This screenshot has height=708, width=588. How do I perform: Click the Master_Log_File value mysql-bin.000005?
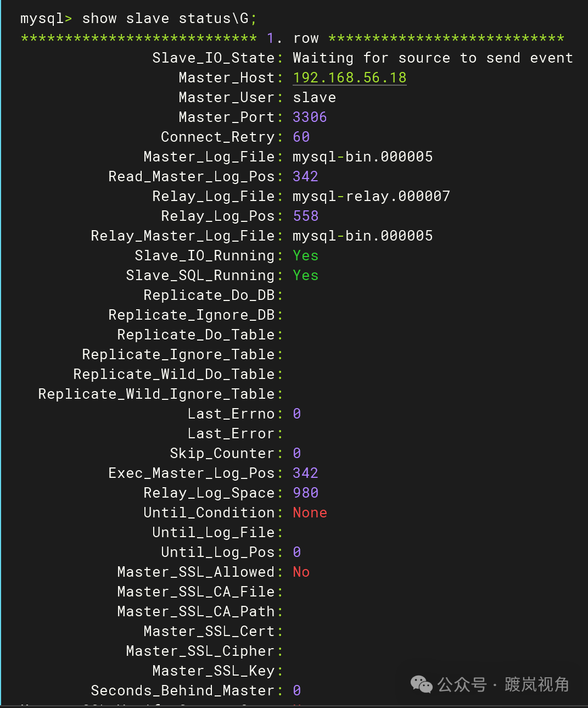[x=362, y=157]
